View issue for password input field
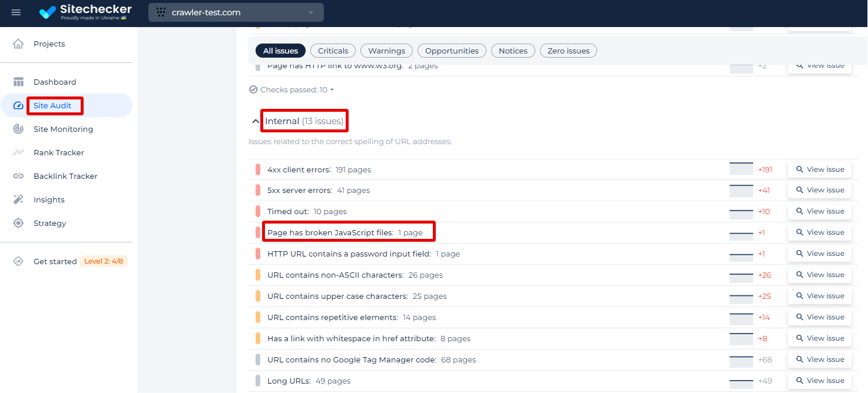Viewport: 868px width, 393px height. 820,254
